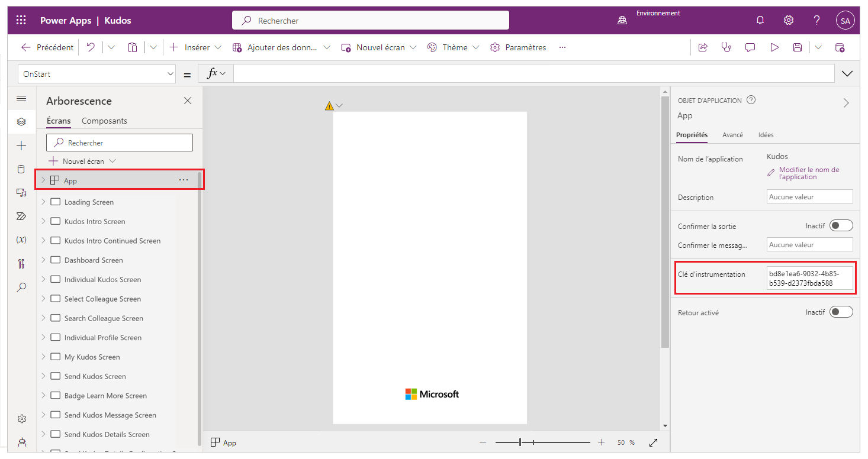Open the toolbar overflow ellipsis
This screenshot has height=459, width=868.
pos(562,47)
